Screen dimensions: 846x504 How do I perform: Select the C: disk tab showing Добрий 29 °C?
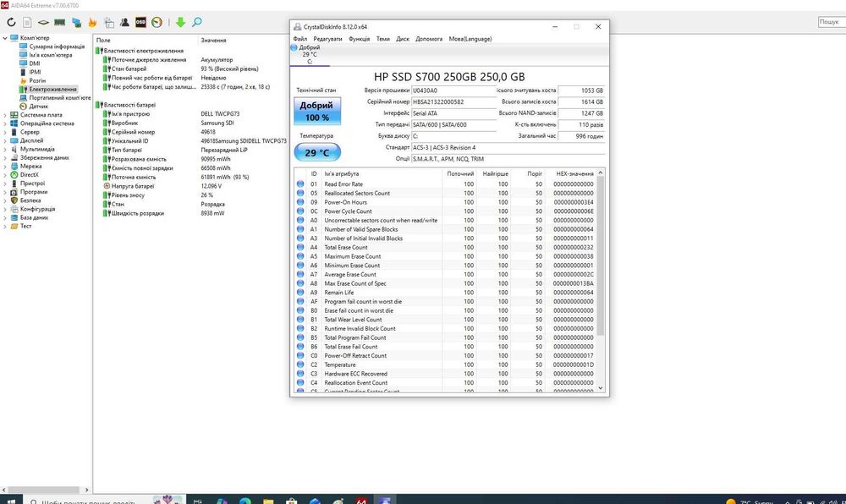click(x=310, y=54)
